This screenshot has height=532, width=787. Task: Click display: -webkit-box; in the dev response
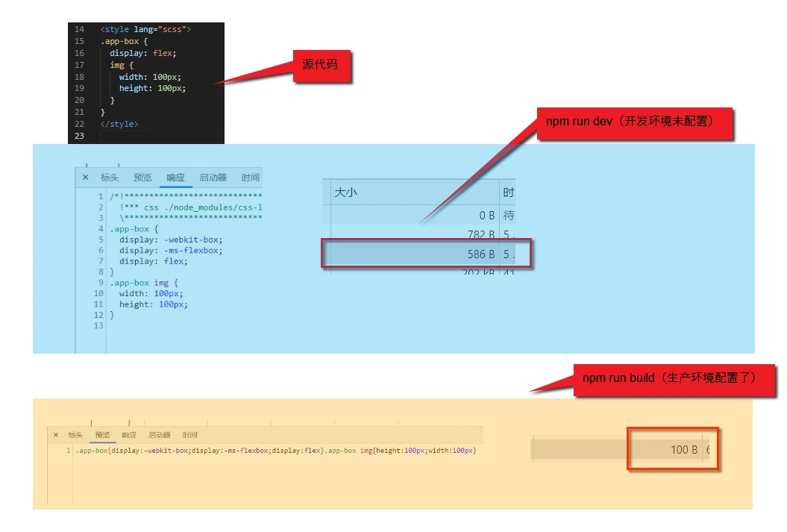(x=171, y=240)
